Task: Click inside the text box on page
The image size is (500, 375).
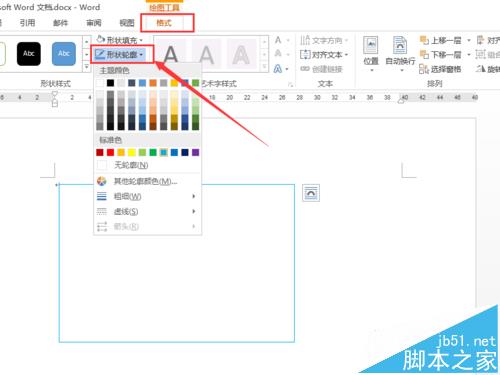Action: 177,263
